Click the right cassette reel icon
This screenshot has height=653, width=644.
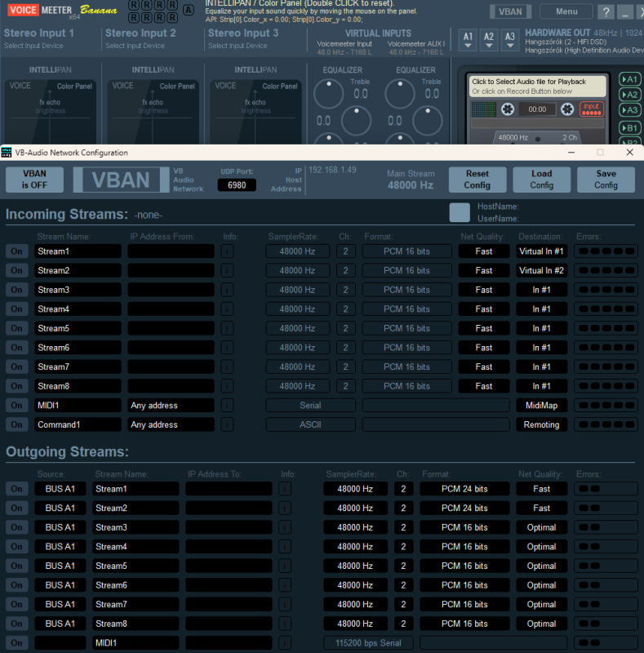coord(567,109)
